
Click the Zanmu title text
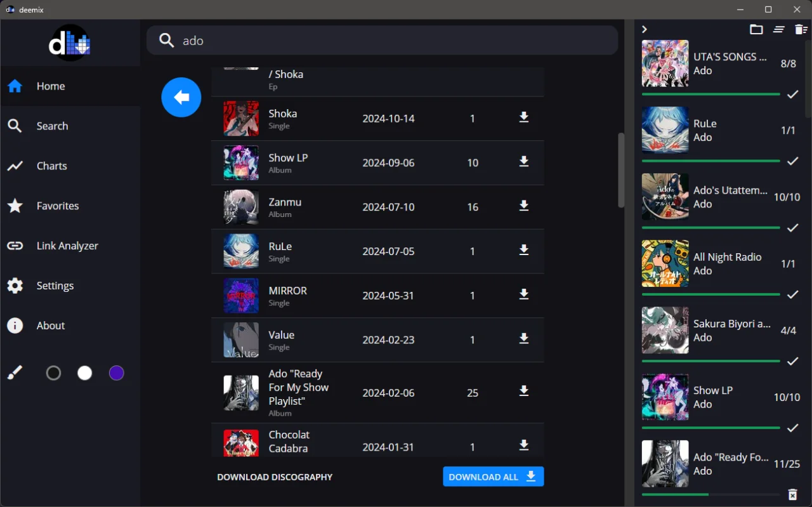[285, 202]
